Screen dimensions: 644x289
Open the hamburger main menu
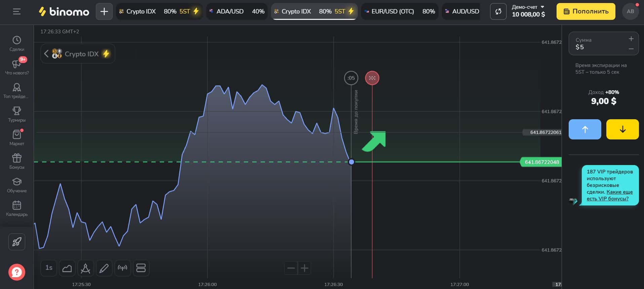coord(16,11)
